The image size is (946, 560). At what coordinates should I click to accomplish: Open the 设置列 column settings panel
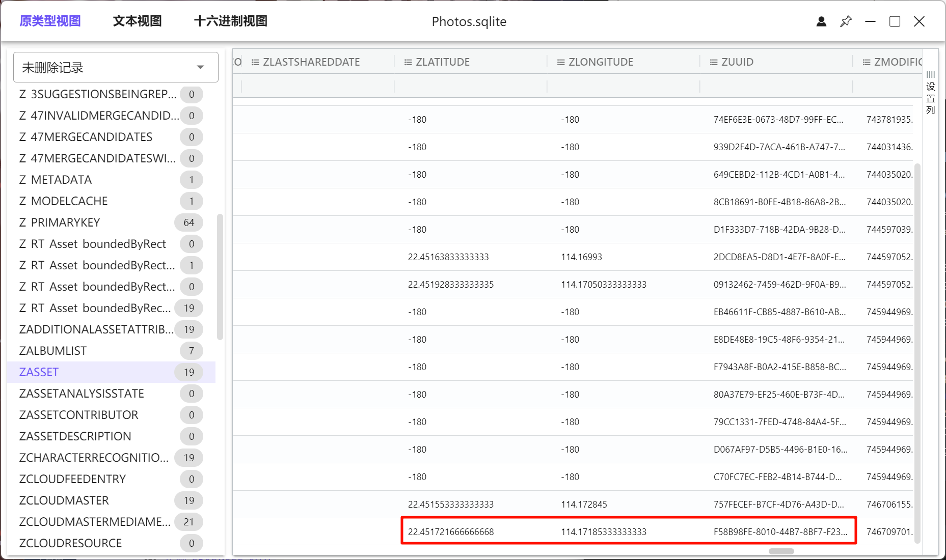point(930,93)
